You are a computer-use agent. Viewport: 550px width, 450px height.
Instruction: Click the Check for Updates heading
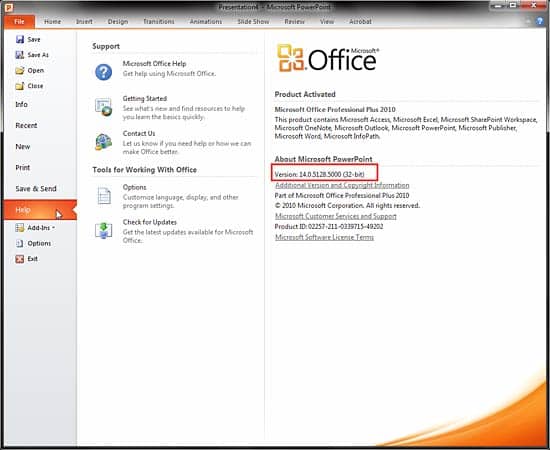150,222
